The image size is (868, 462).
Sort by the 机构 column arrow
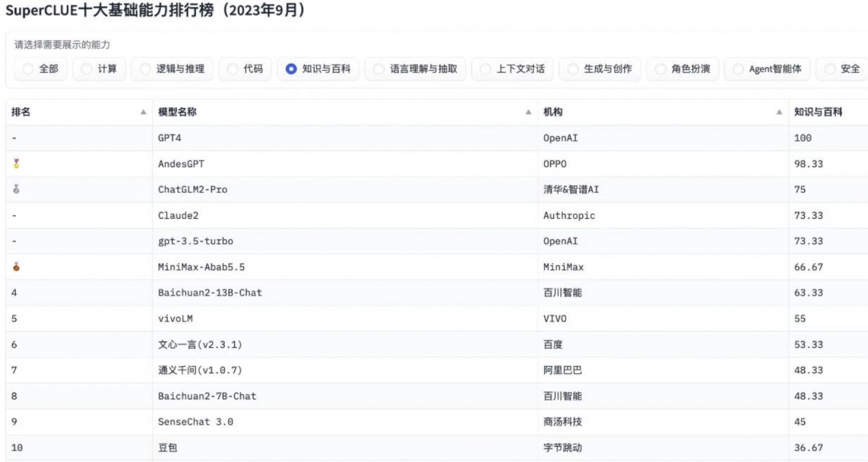(x=779, y=112)
